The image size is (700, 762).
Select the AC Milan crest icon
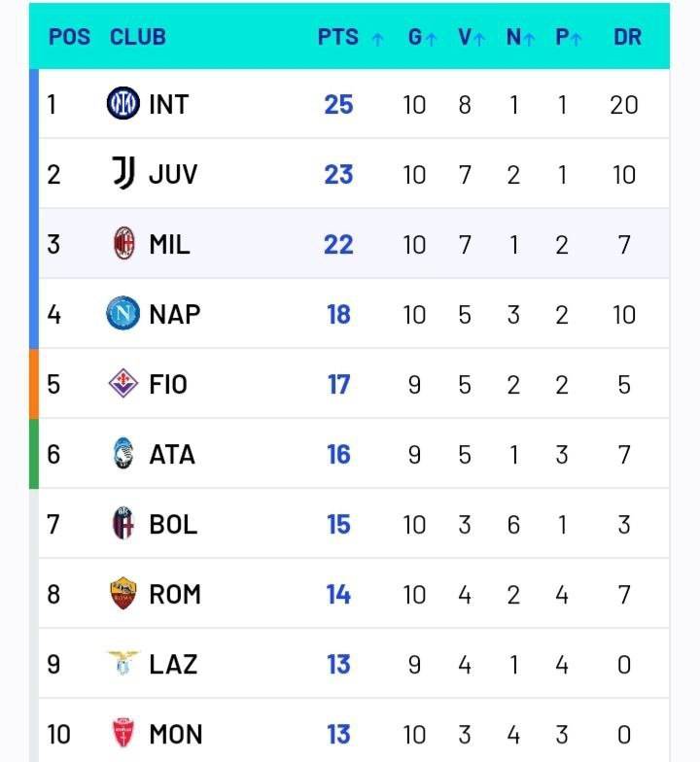tap(123, 244)
